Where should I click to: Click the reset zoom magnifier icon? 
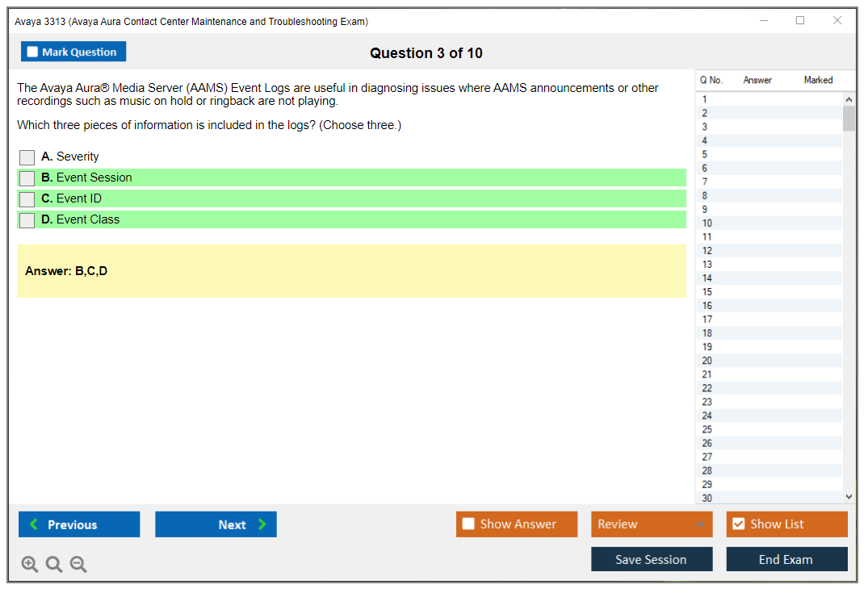[x=54, y=565]
